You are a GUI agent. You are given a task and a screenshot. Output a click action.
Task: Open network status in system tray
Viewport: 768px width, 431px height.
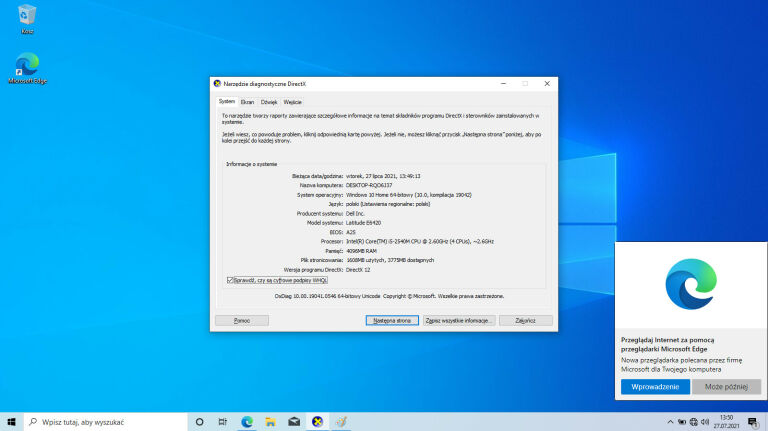694,422
